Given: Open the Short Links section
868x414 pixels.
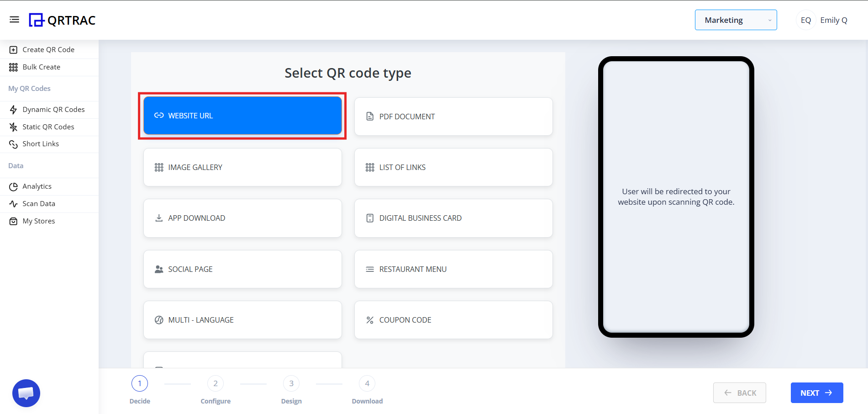Looking at the screenshot, I should click(x=41, y=143).
